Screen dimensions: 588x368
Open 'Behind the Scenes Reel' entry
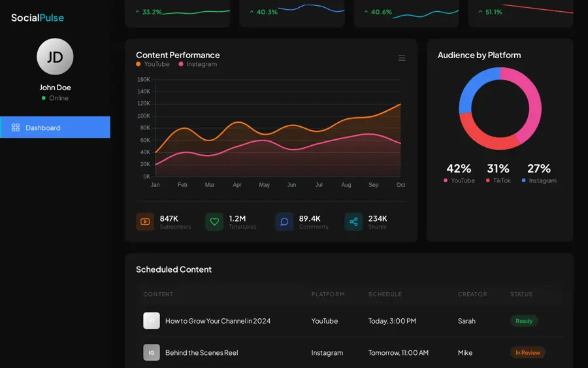point(202,352)
